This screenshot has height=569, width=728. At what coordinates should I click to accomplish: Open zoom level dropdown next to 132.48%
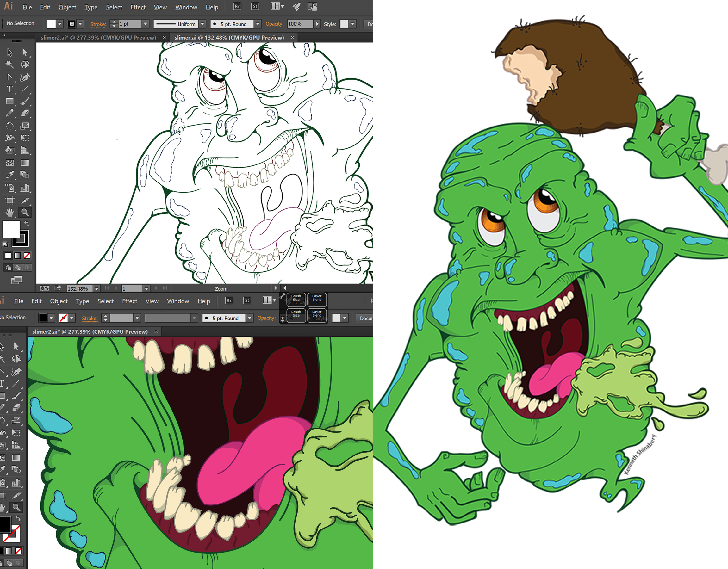click(x=97, y=288)
